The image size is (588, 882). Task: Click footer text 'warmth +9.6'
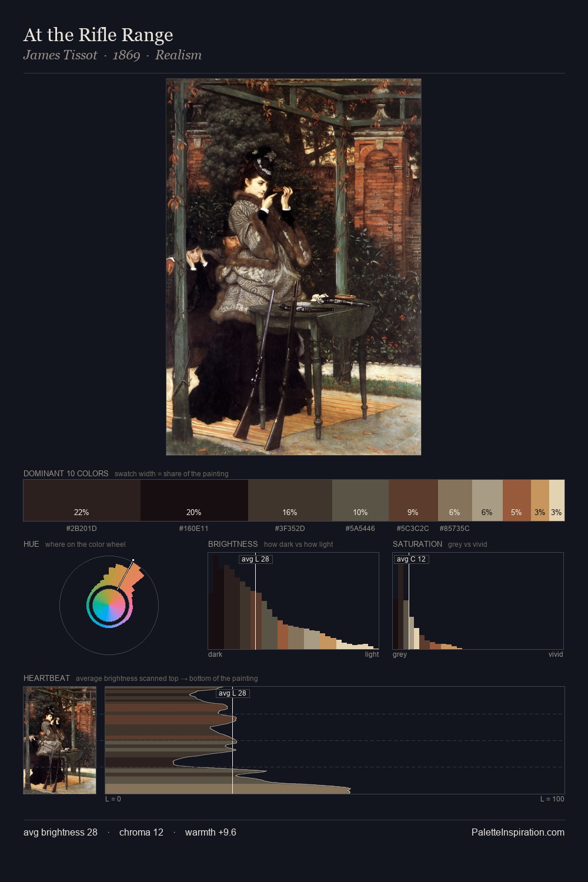[x=211, y=832]
